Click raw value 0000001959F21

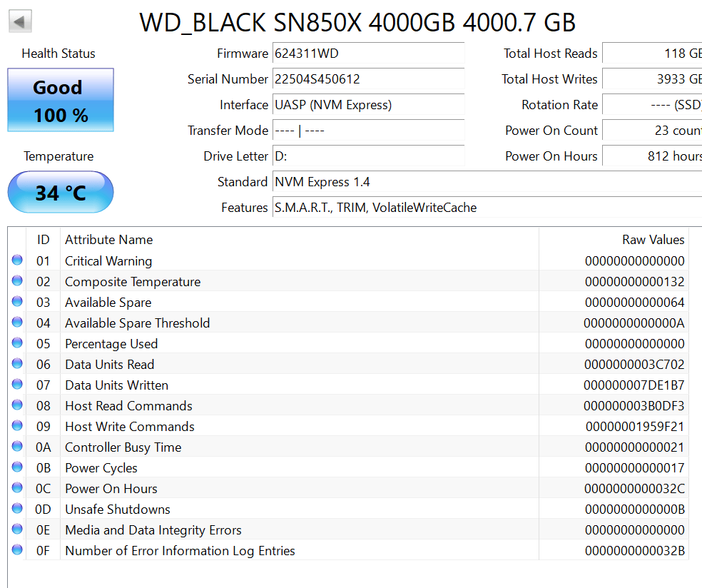(635, 426)
